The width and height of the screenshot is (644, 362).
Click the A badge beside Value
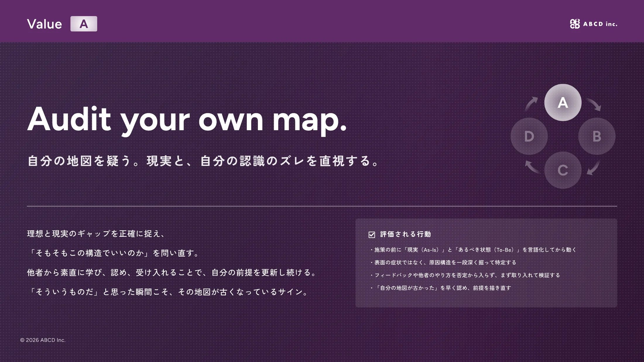pos(84,24)
